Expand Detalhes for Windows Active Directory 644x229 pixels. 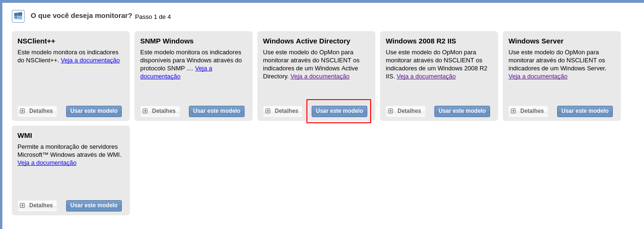282,111
